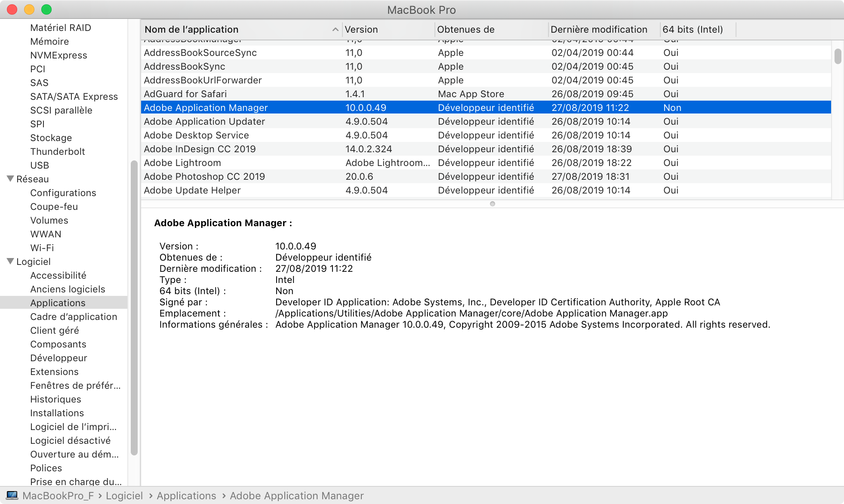Viewport: 844px width, 504px height.
Task: Select WWAN in sidebar
Action: point(46,234)
